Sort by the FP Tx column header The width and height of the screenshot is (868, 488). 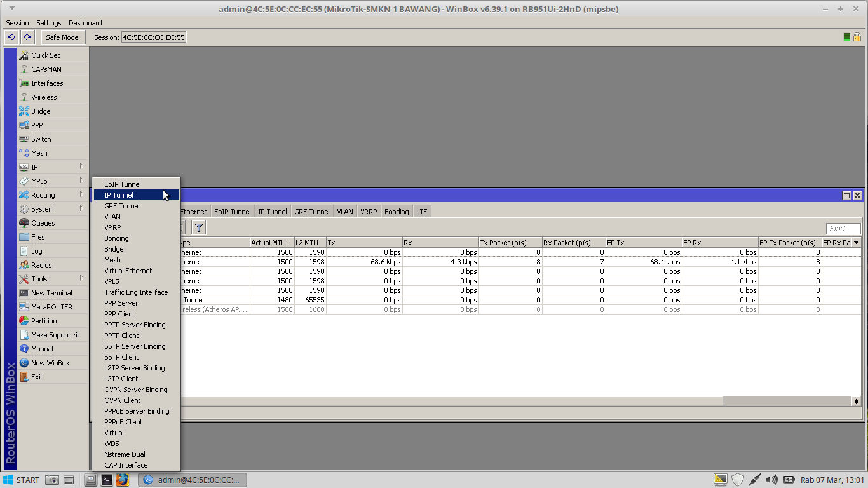click(644, 243)
